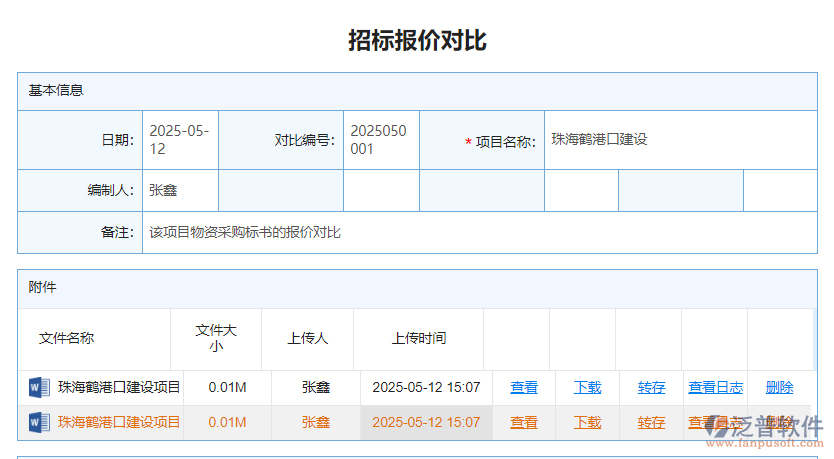This screenshot has width=834, height=459.
Task: Click the 基本信息 section header
Action: click(x=56, y=90)
